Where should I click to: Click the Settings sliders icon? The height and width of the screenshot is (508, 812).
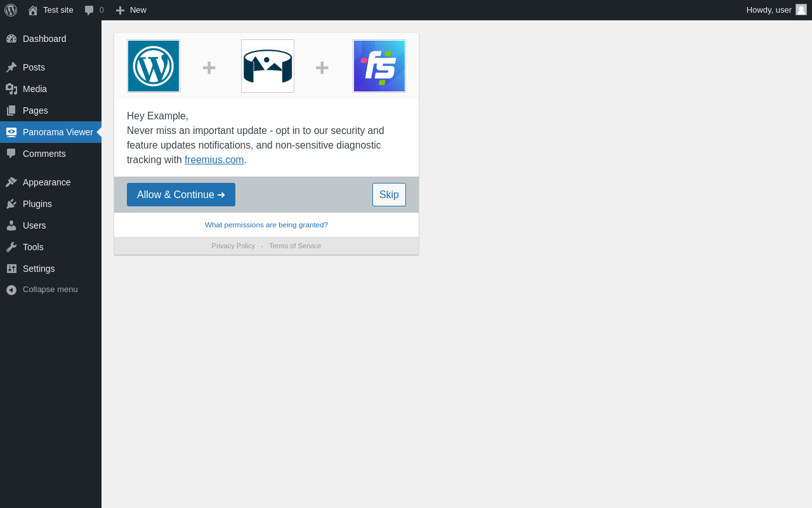coord(11,269)
